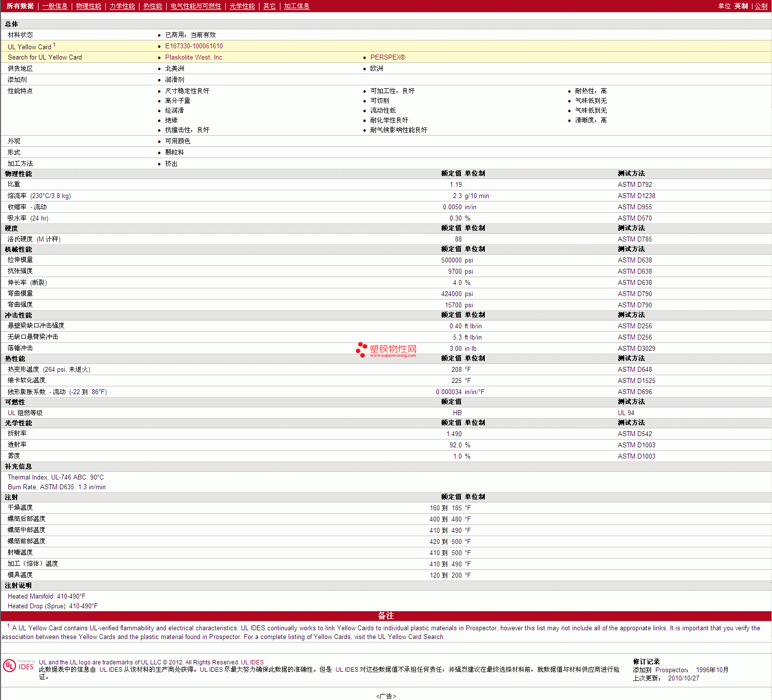Click the 形式 value 颗粒料
The width and height of the screenshot is (772, 700).
pyautogui.click(x=175, y=152)
